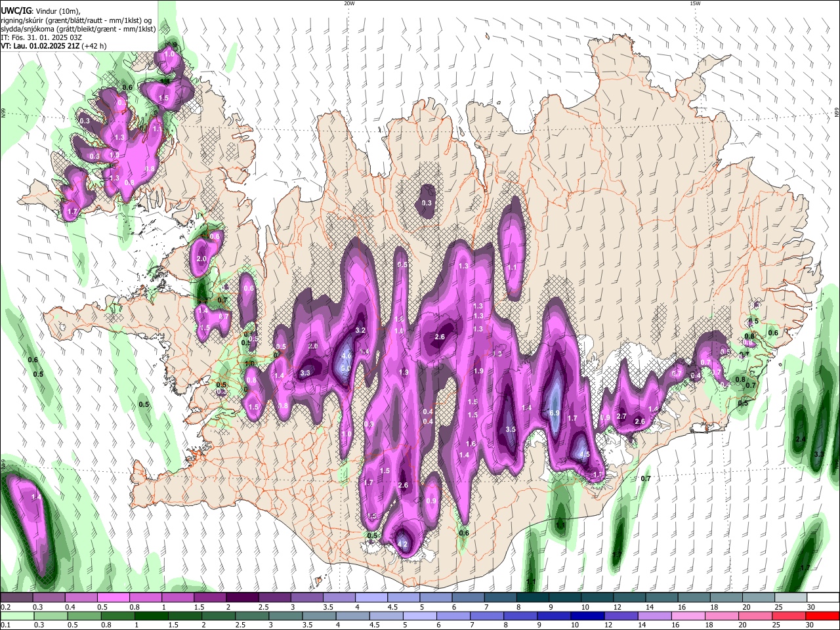The height and width of the screenshot is (630, 840).
Task: Pick the red rain swatch between 25 and 30
Action: point(790,616)
